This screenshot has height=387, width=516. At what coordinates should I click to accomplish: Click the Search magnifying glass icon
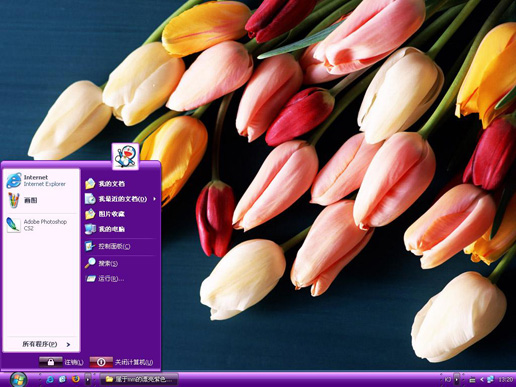[x=90, y=263]
